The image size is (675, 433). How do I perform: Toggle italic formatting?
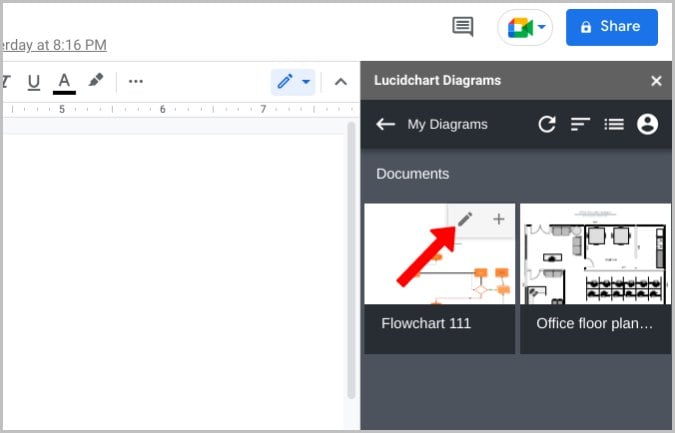pos(6,81)
